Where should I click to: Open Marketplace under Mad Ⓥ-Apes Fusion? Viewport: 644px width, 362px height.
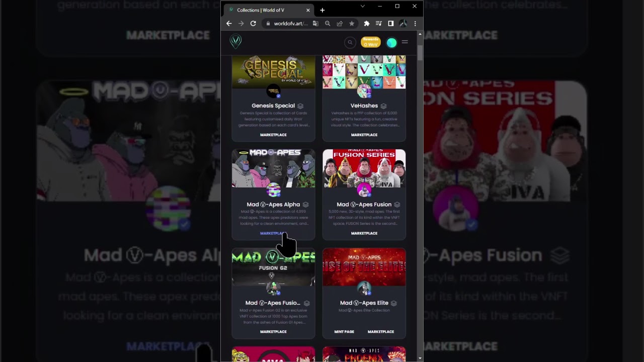(x=364, y=233)
